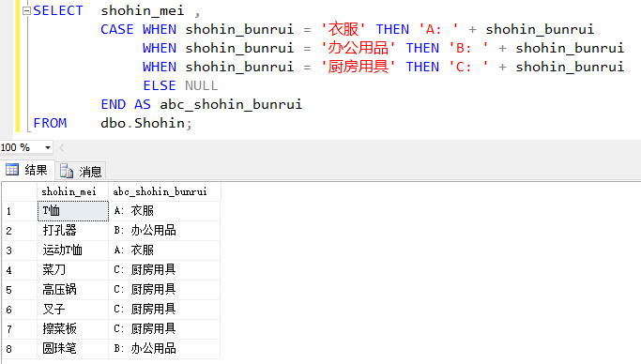The image size is (641, 364).
Task: Click the 'A: 衣服' cell in row 3
Action: coord(164,250)
